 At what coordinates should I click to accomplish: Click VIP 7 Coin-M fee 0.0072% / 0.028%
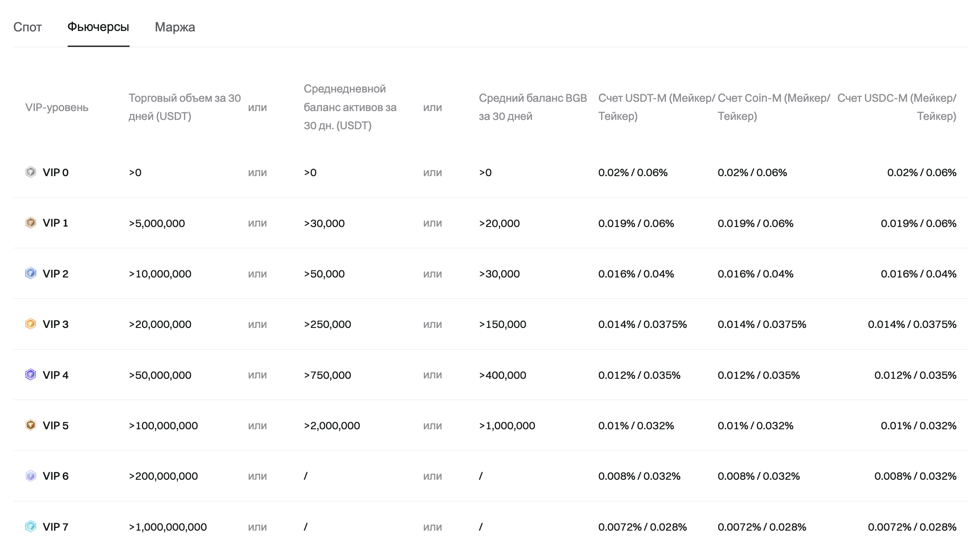(x=762, y=527)
